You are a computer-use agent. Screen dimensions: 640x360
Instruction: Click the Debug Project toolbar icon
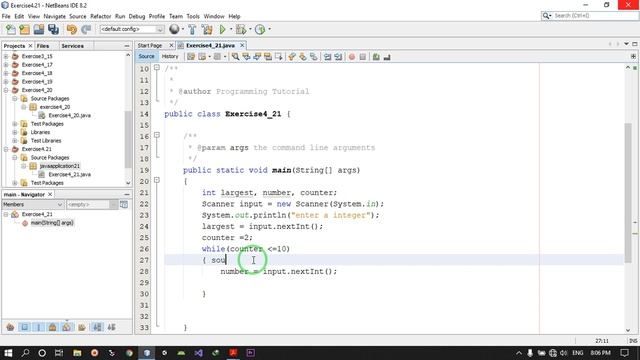point(241,29)
